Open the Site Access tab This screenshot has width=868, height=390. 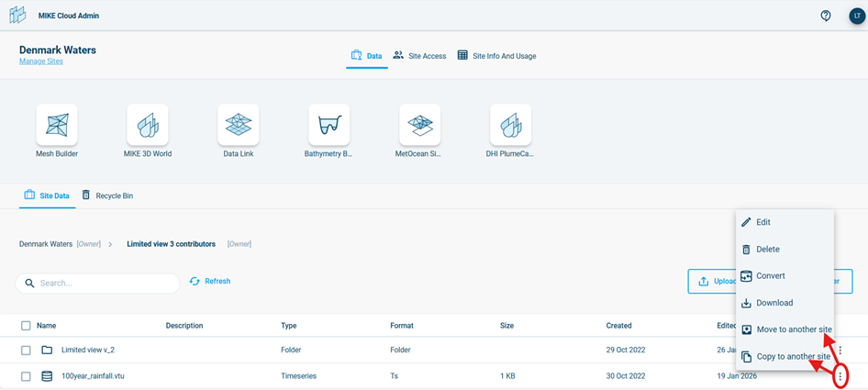(x=419, y=56)
